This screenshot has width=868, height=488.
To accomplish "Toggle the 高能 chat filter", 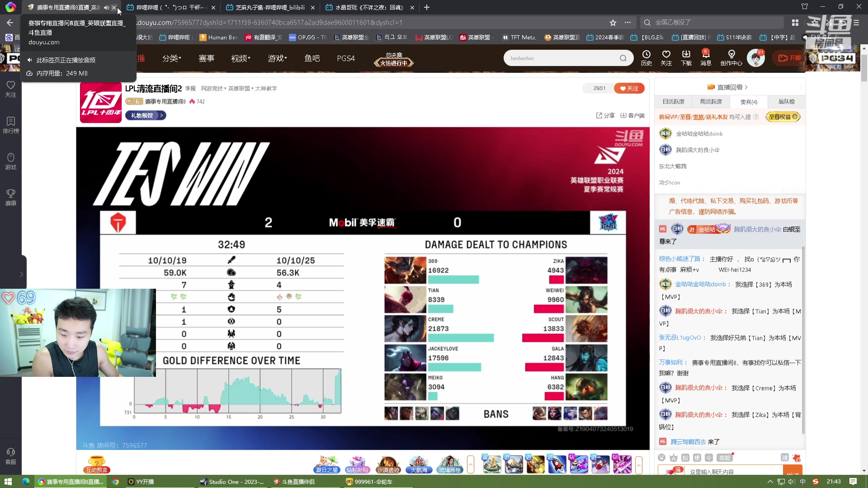I will (x=725, y=458).
